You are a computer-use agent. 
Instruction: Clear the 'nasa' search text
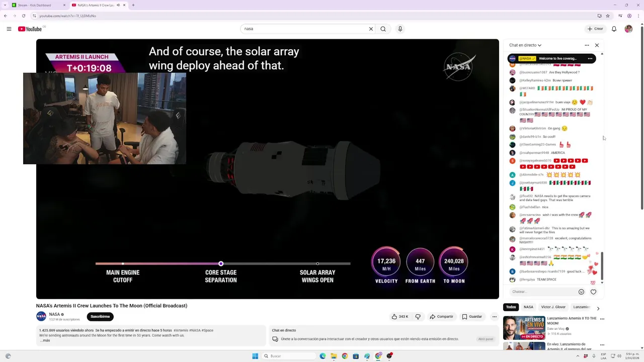[371, 29]
